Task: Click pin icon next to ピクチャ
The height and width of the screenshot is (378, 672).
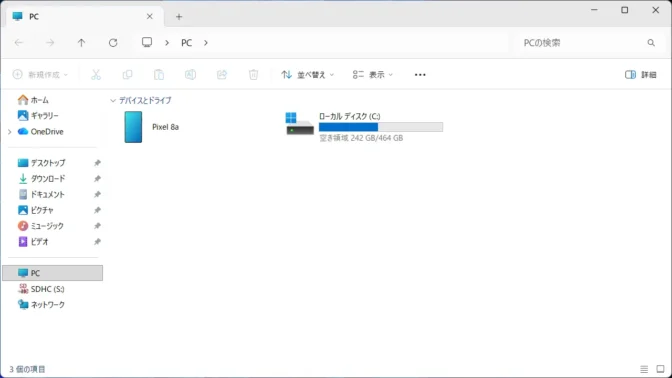Action: (x=97, y=210)
